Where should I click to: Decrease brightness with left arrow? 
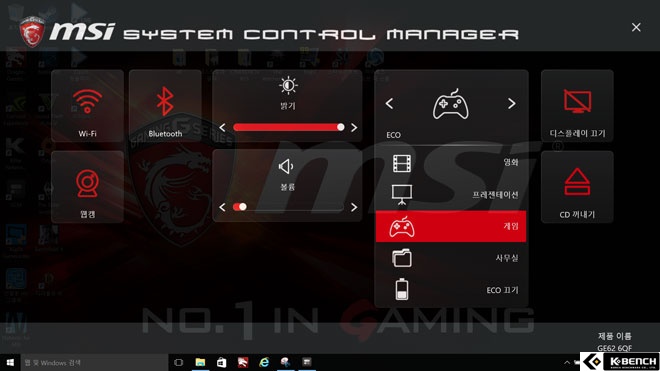(x=222, y=127)
